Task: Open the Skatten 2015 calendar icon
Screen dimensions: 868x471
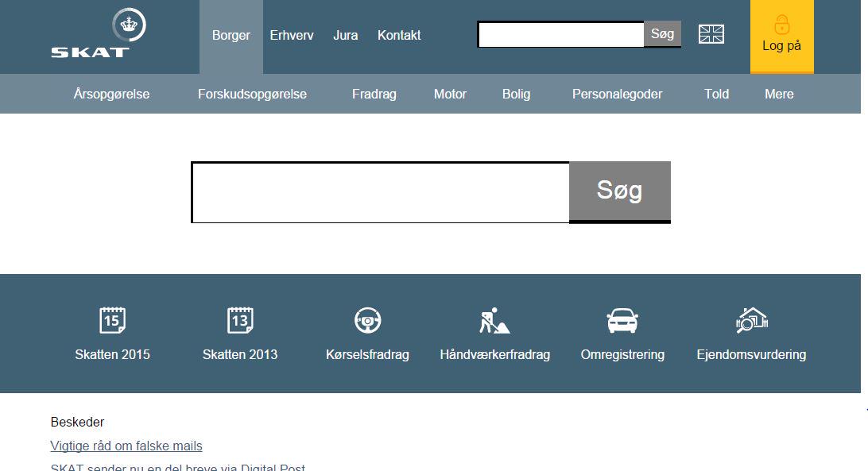Action: point(112,320)
